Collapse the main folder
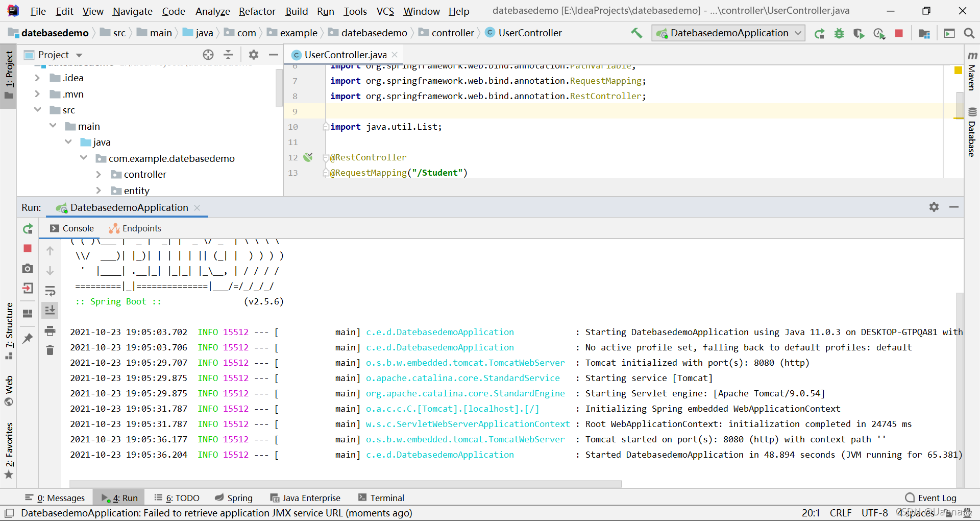Screen dimensions: 980x521 53,126
